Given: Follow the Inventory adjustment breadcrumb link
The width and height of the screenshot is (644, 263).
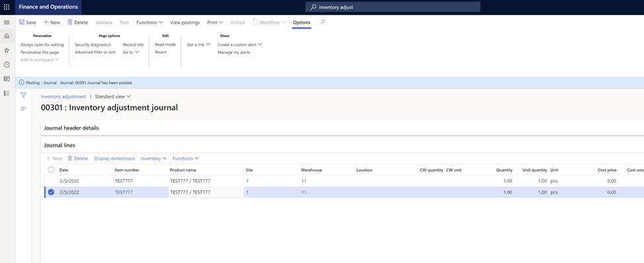Looking at the screenshot, I should click(x=63, y=96).
